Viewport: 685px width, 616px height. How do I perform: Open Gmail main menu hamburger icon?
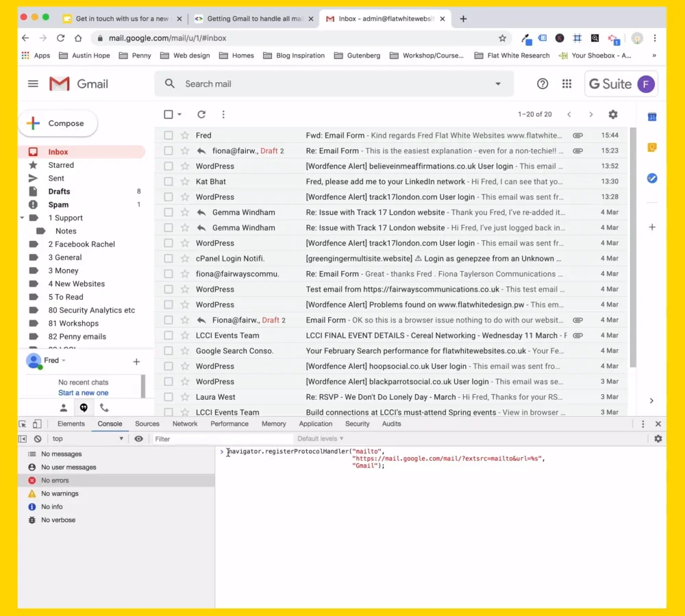click(33, 84)
